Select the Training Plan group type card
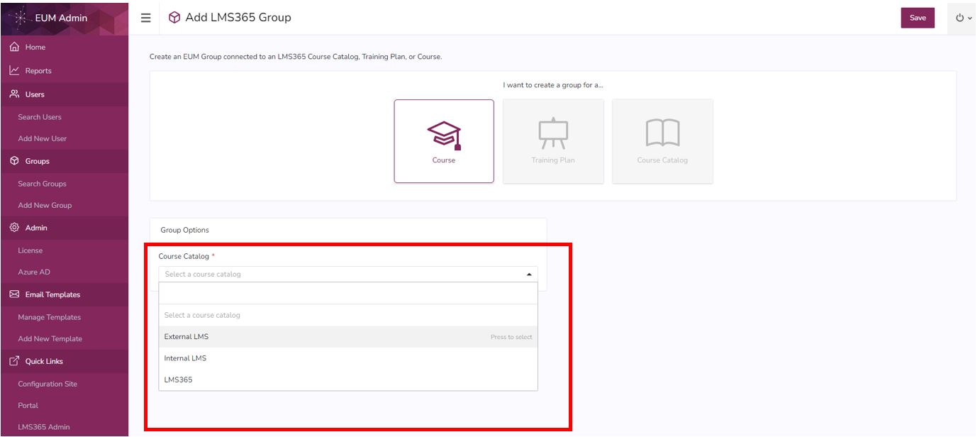The height and width of the screenshot is (437, 980). click(553, 141)
